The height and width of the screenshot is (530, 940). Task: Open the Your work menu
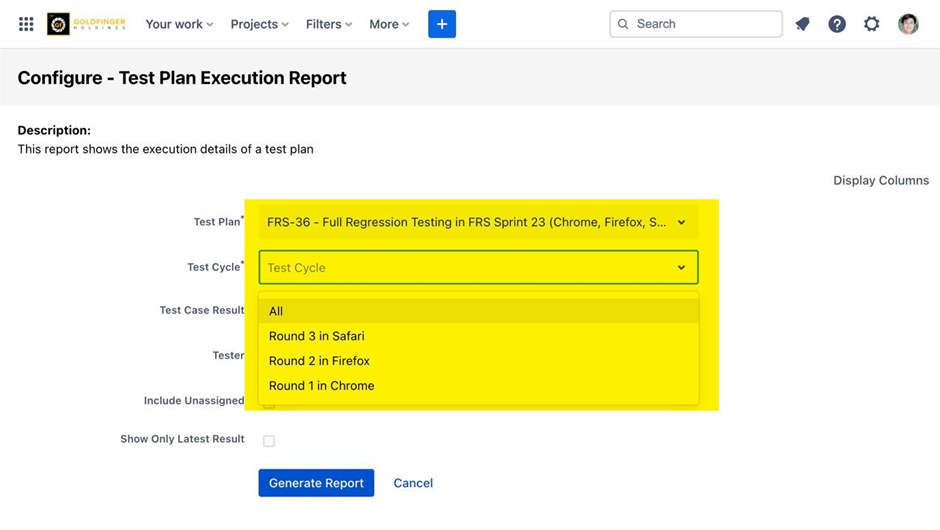point(179,24)
